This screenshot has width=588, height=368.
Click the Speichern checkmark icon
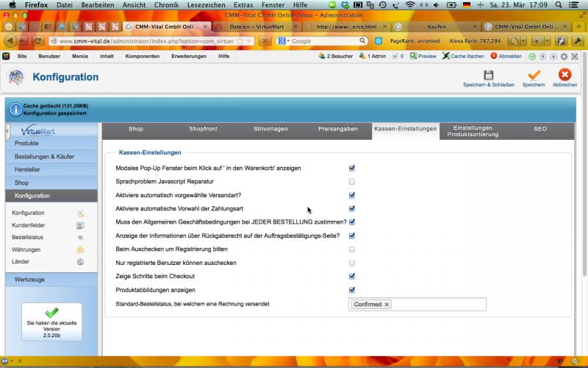pyautogui.click(x=534, y=74)
